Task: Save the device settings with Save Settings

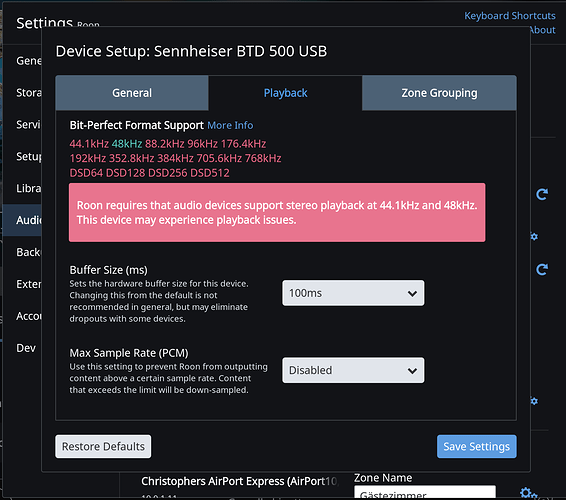Action: click(x=476, y=446)
